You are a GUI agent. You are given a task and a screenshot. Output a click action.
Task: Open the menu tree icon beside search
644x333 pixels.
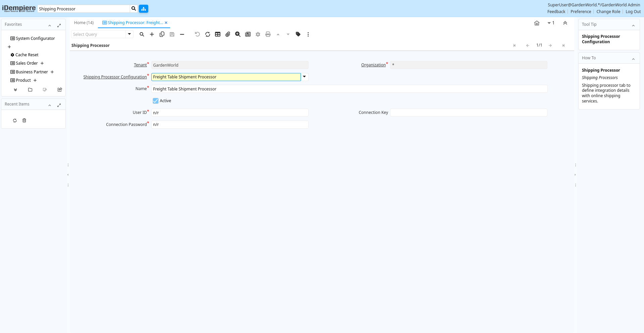coord(144,9)
